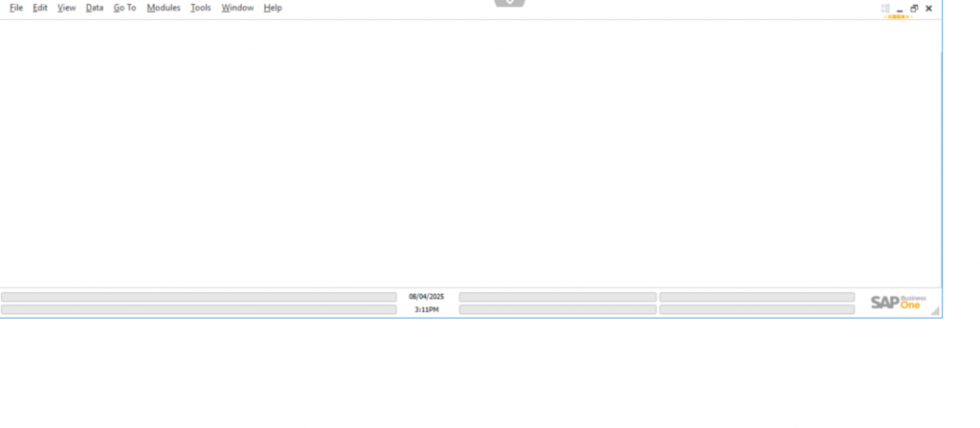Click the upper status field beside SAP logo
The image size is (980, 428).
coord(757,297)
